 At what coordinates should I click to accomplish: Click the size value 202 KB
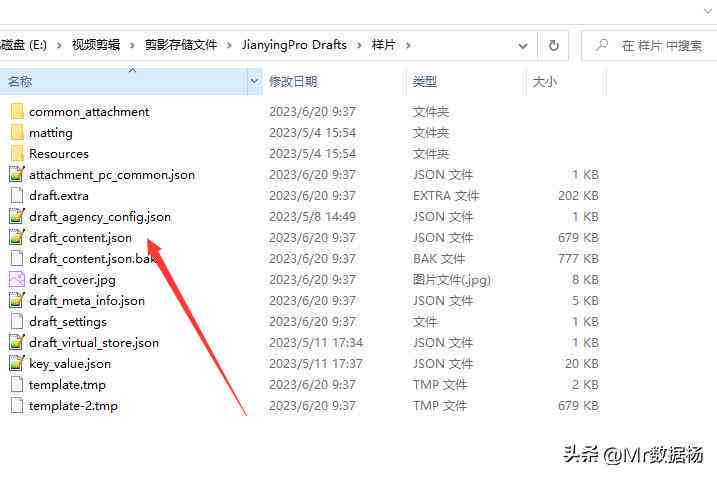[x=578, y=196]
